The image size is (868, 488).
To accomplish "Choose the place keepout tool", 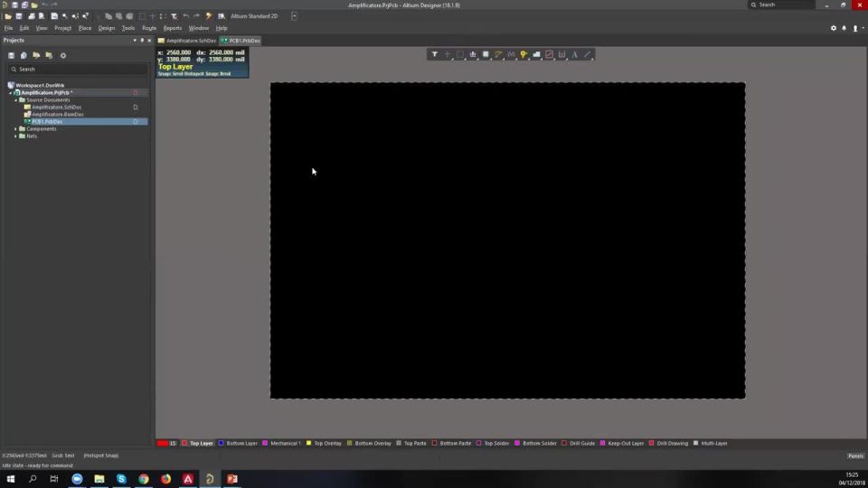I will pyautogui.click(x=549, y=54).
